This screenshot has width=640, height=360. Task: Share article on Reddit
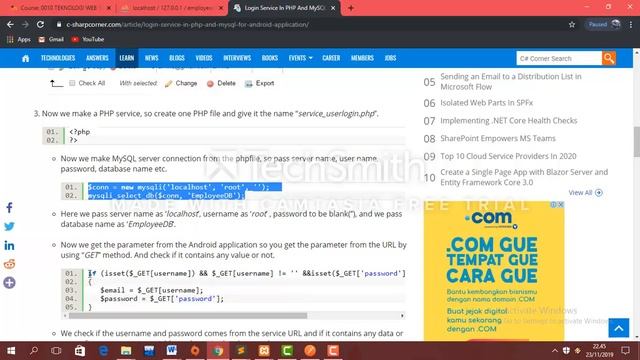pos(9,264)
